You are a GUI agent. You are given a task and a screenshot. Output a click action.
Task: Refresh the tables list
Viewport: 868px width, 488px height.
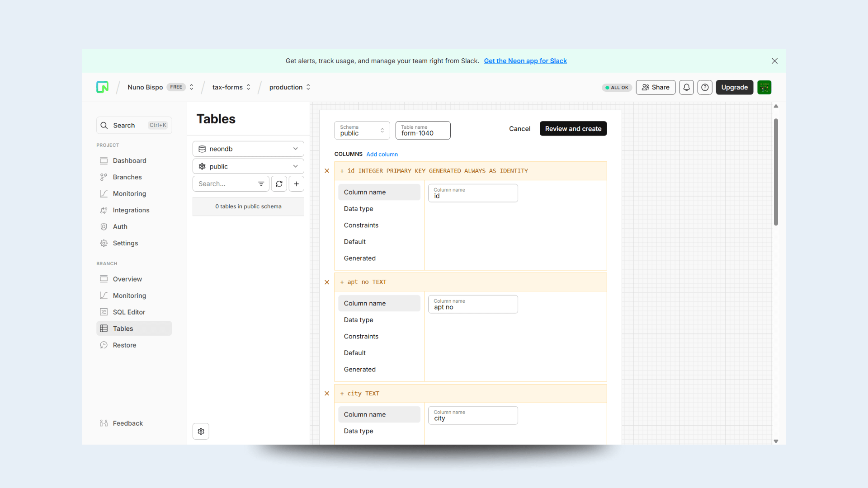(279, 183)
